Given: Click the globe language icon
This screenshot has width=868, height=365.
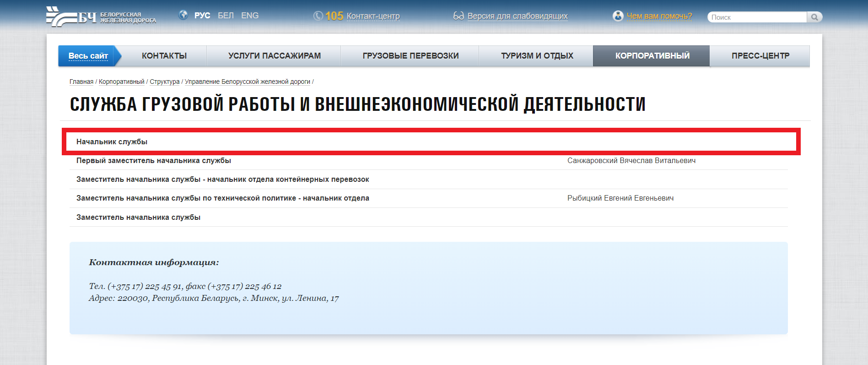Looking at the screenshot, I should (183, 15).
